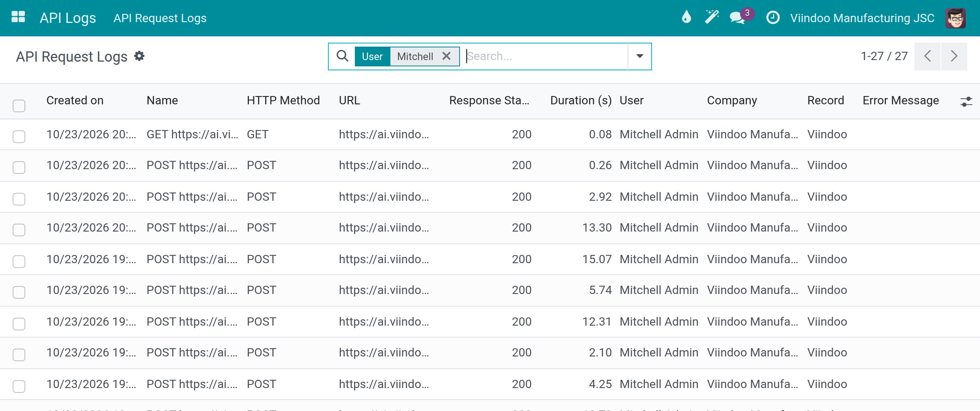Sort by the User column header

(631, 100)
